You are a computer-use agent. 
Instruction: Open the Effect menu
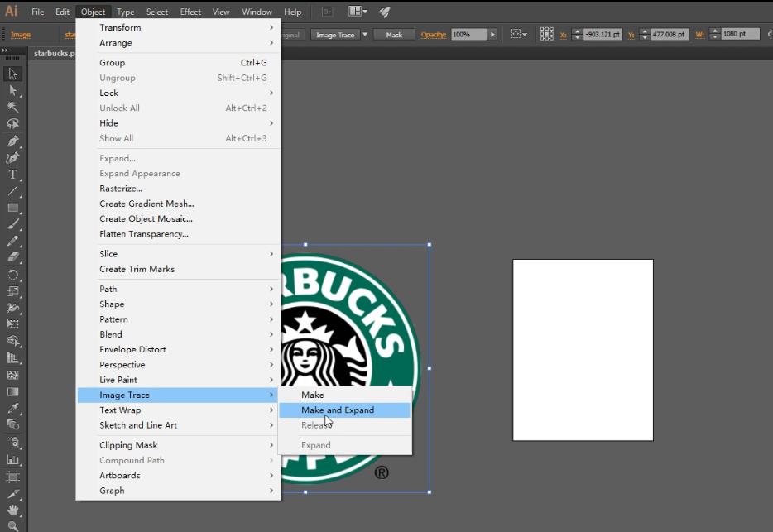[190, 12]
